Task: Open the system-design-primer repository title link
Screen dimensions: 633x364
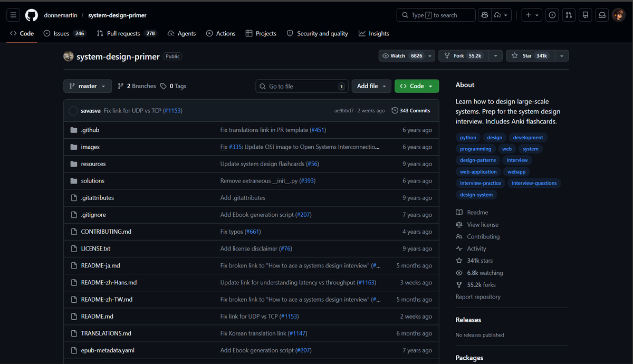Action: point(118,56)
